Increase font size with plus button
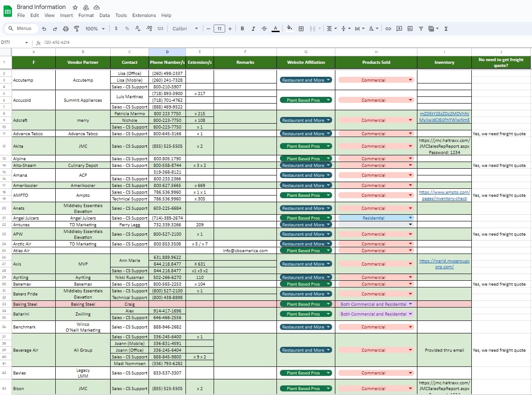 pos(230,29)
